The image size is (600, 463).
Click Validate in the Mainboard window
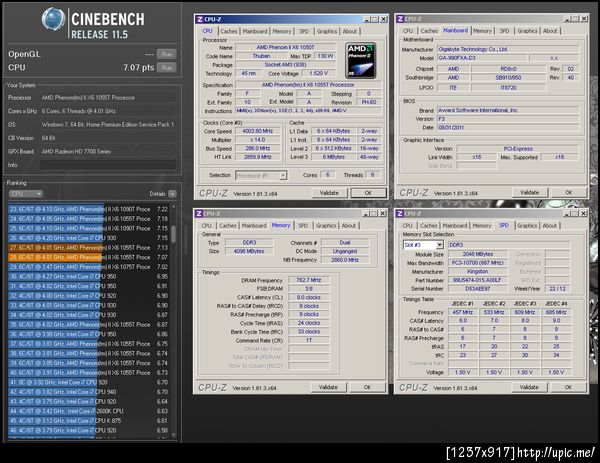530,193
